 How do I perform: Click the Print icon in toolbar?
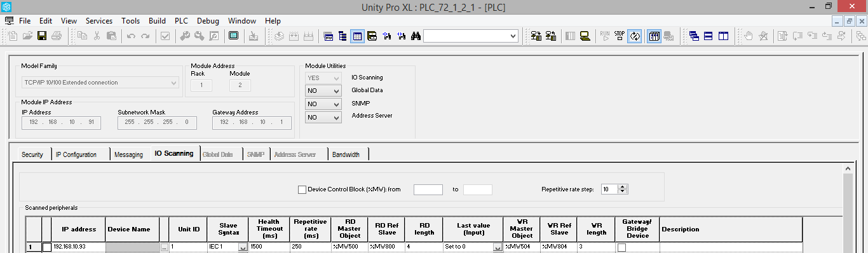(57, 36)
